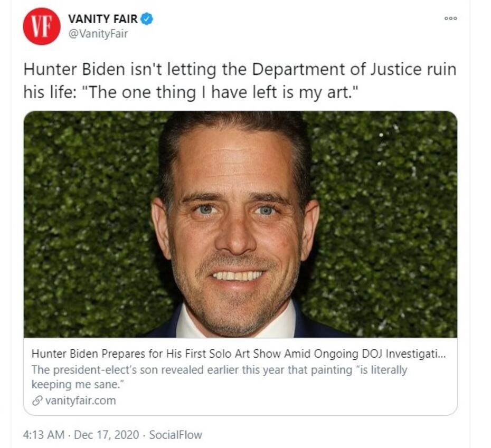Viewport: 491px width, 448px height.
Task: Click the vanityfair.com domain text
Action: (x=80, y=401)
